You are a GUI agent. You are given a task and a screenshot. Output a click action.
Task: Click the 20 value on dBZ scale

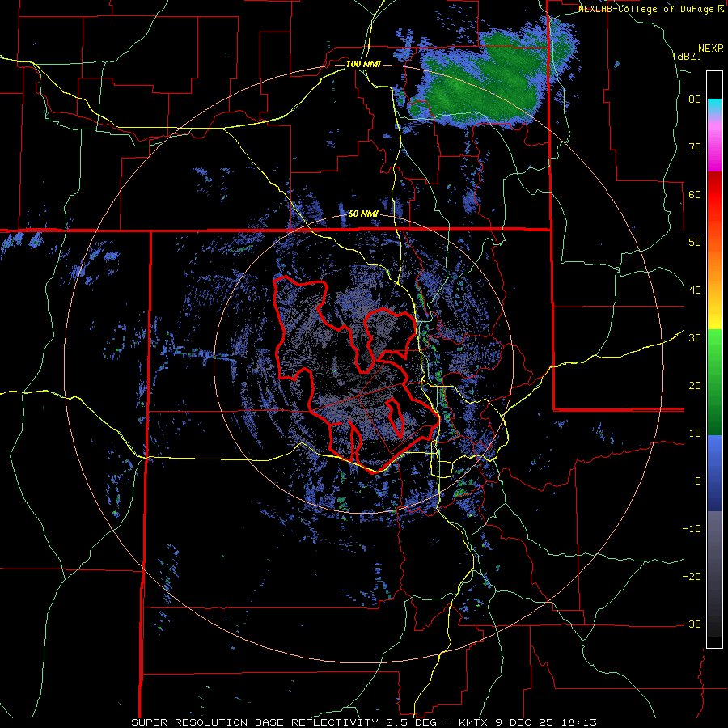[x=695, y=385]
